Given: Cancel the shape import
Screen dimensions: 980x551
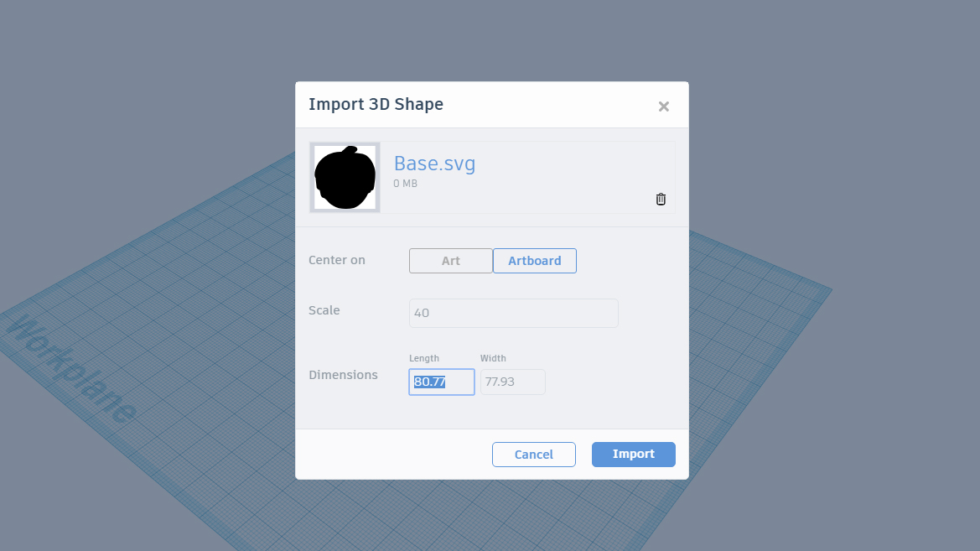Looking at the screenshot, I should [534, 455].
